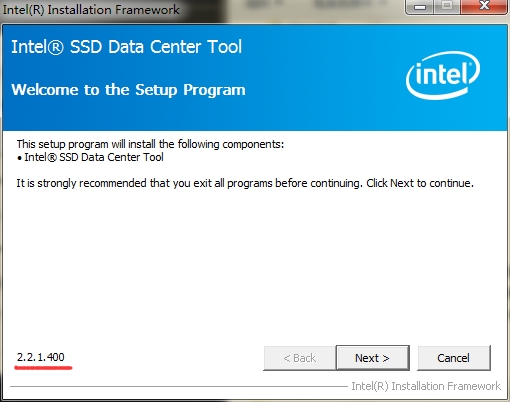The image size is (510, 402).
Task: Click the Intel® SSD Data Center Tool heading
Action: [x=127, y=47]
